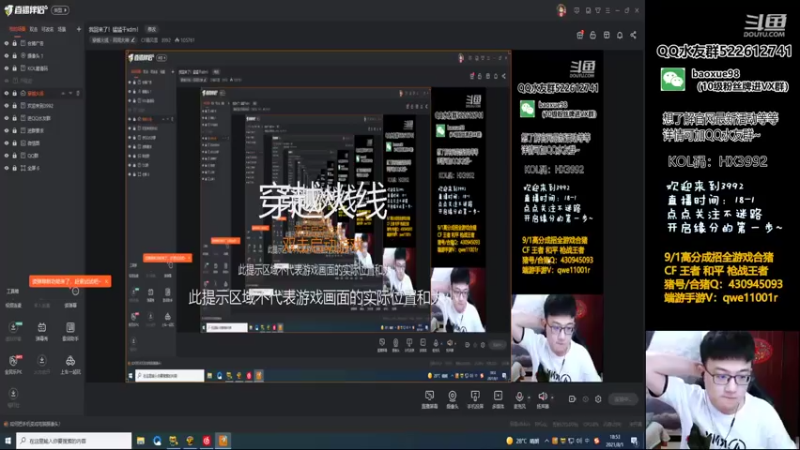Image resolution: width=800 pixels, height=450 pixels.
Task: Open the red app icon in the taskbar
Action: click(207, 440)
